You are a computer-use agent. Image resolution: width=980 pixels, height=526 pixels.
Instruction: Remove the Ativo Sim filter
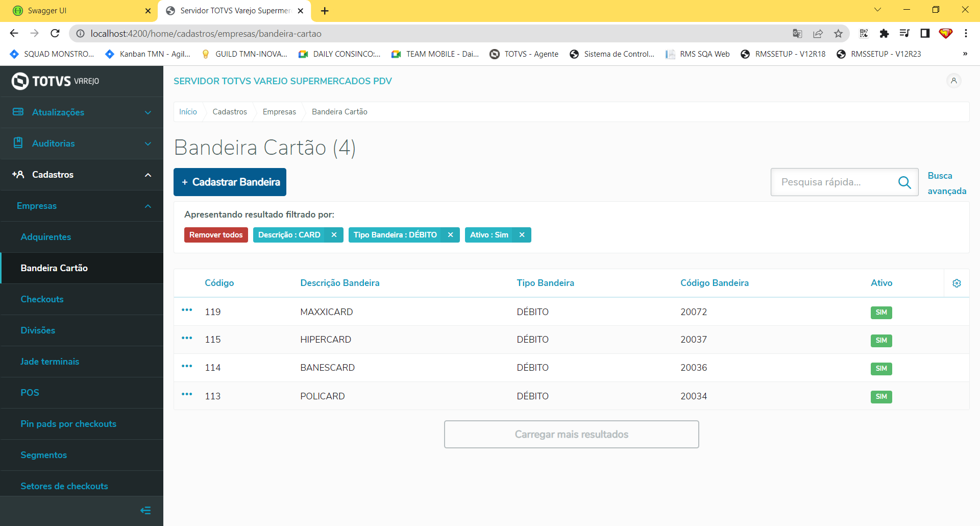522,235
